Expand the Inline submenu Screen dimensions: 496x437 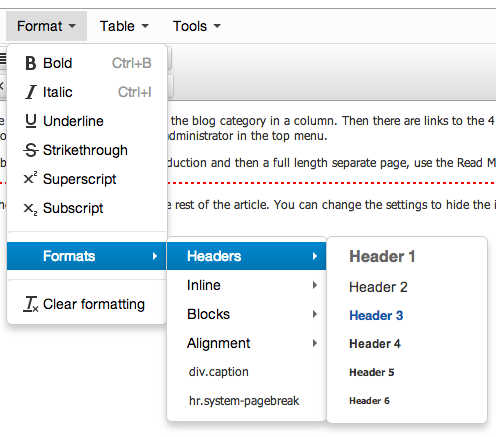click(246, 285)
